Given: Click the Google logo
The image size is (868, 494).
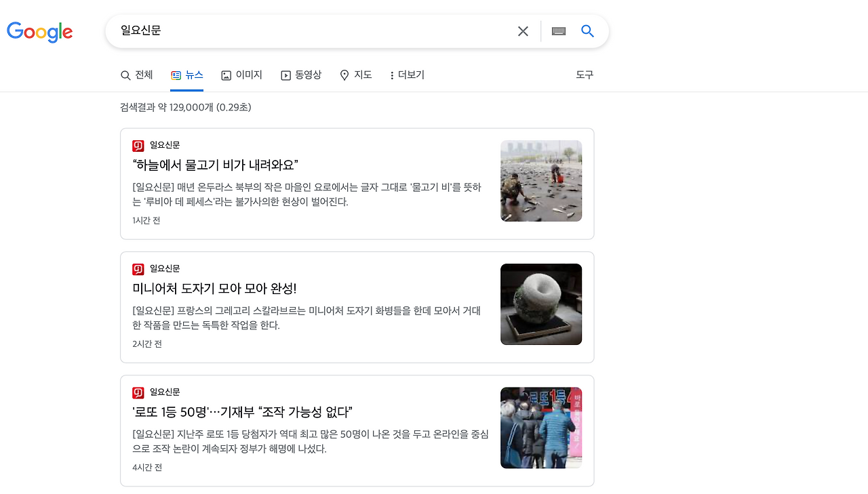Looking at the screenshot, I should point(39,31).
